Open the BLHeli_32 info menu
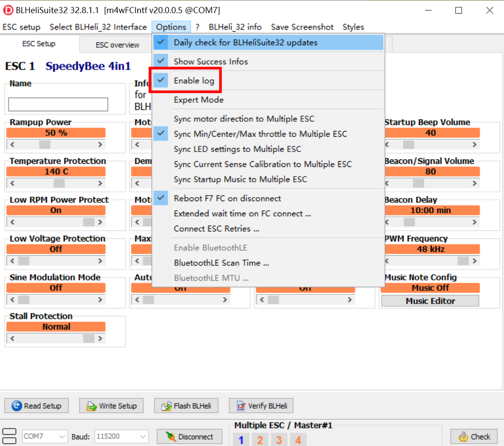This screenshot has height=446, width=504. tap(235, 27)
